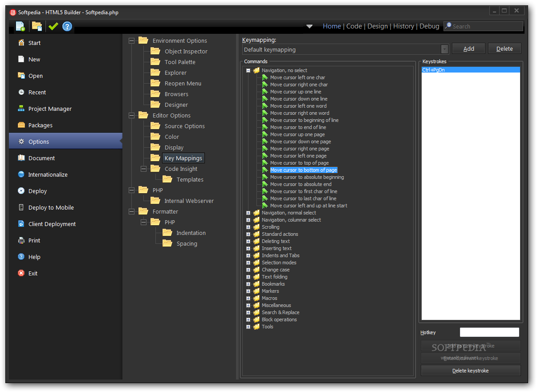The width and height of the screenshot is (537, 392).
Task: Click the Internationalize globe icon
Action: (21, 174)
